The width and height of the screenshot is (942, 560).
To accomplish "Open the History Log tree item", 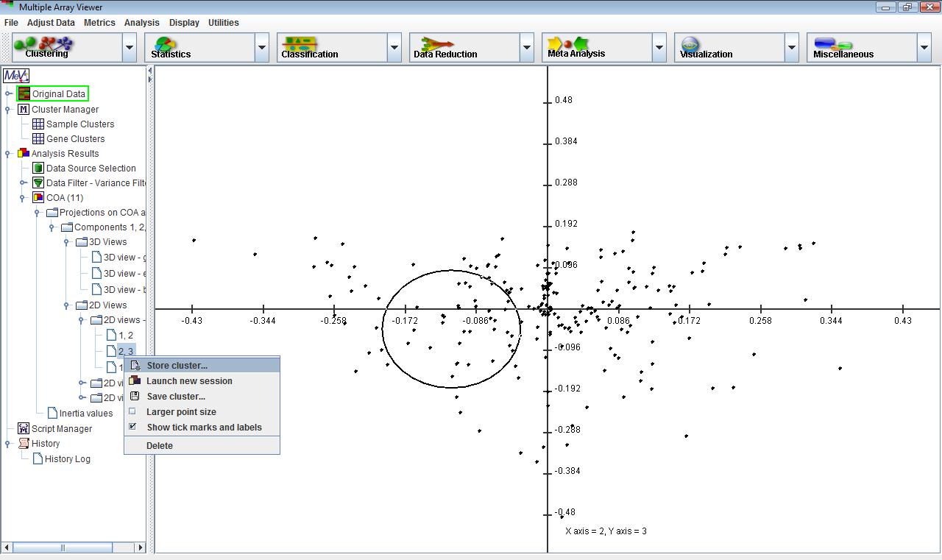I will (x=67, y=459).
